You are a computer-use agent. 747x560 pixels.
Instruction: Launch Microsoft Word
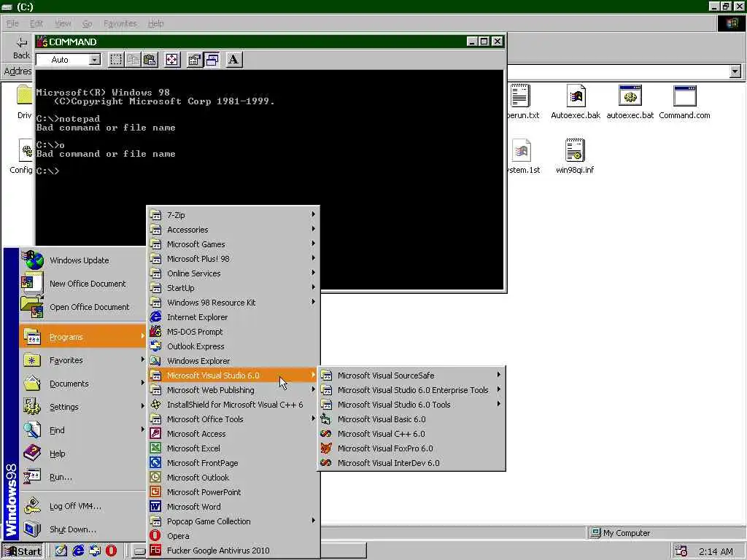coord(233,507)
